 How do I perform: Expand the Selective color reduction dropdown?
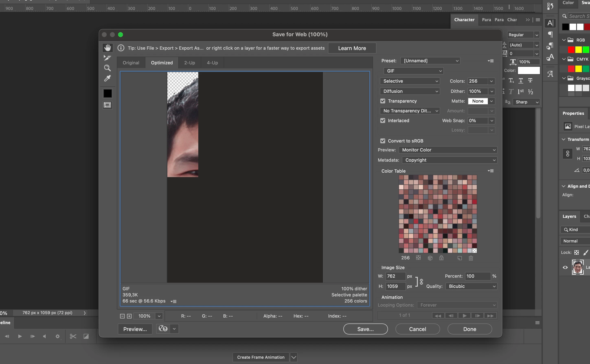click(410, 81)
